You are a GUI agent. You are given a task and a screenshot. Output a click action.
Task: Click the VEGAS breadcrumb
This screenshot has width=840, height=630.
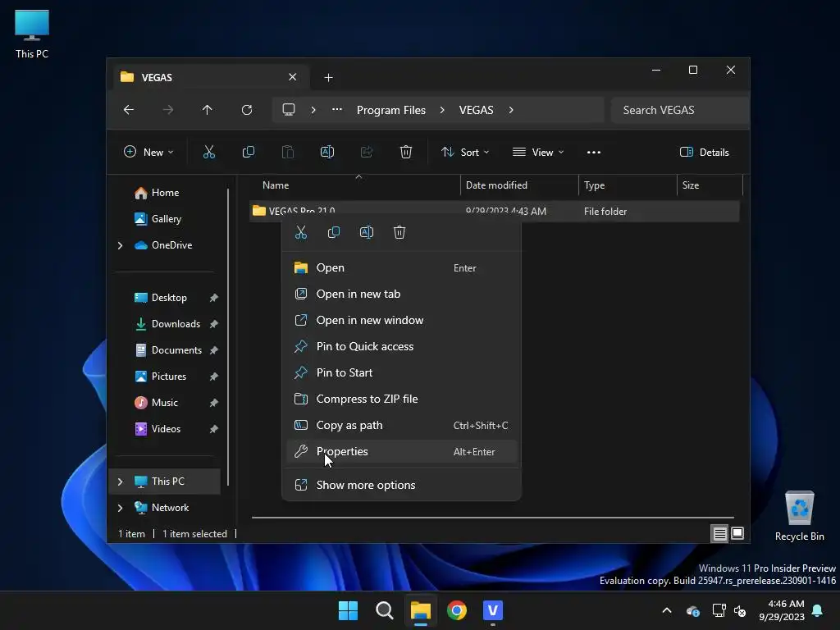coord(477,110)
